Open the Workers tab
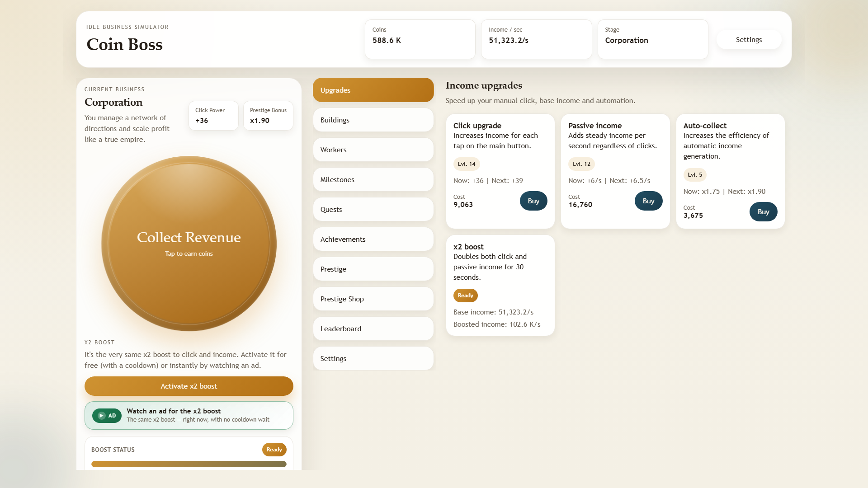 (x=373, y=150)
